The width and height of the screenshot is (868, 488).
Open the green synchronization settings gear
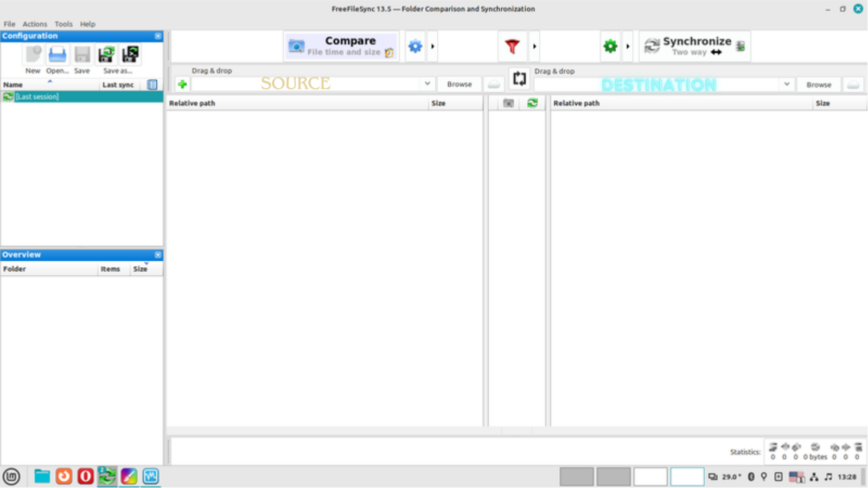click(x=610, y=46)
